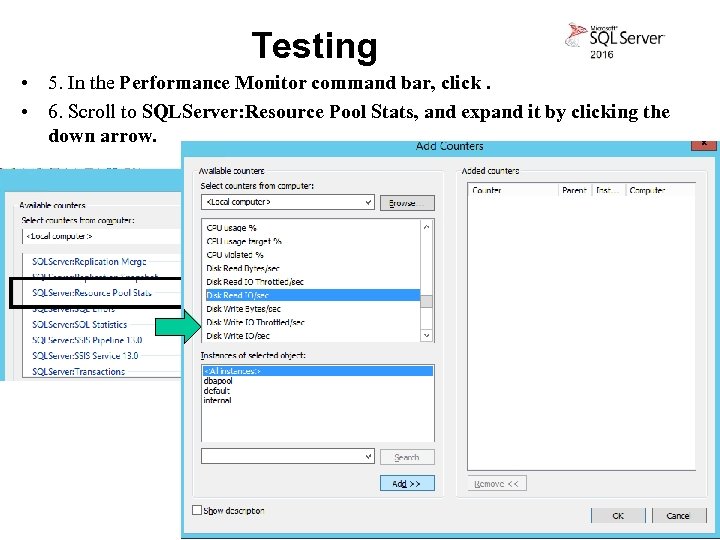Select the Disk Write Bytes/sec counter
The width and height of the screenshot is (720, 540).
243,309
